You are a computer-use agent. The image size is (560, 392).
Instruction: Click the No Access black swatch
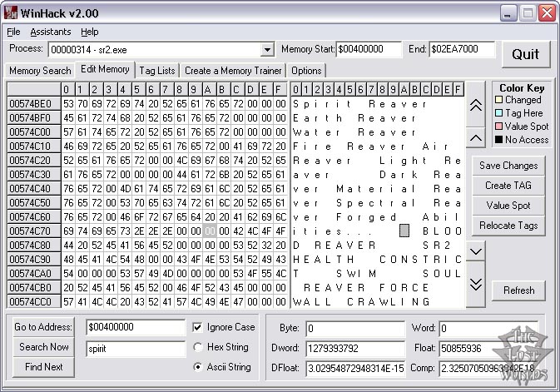tap(499, 139)
